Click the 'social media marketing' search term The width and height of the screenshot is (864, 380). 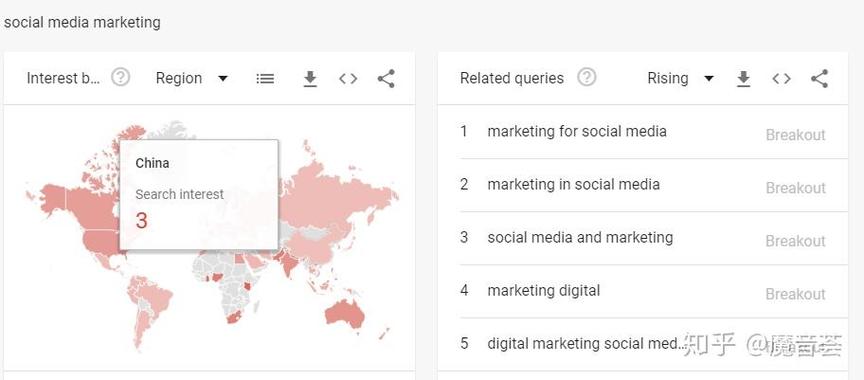pos(82,23)
